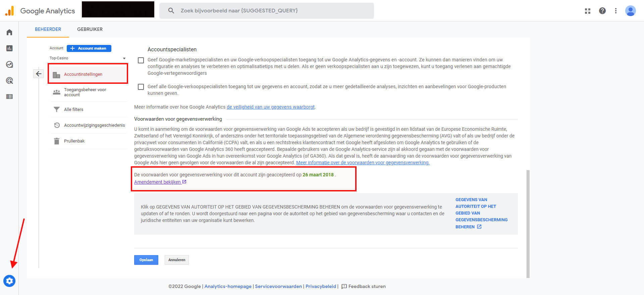Click the Annuleren button

tap(177, 260)
